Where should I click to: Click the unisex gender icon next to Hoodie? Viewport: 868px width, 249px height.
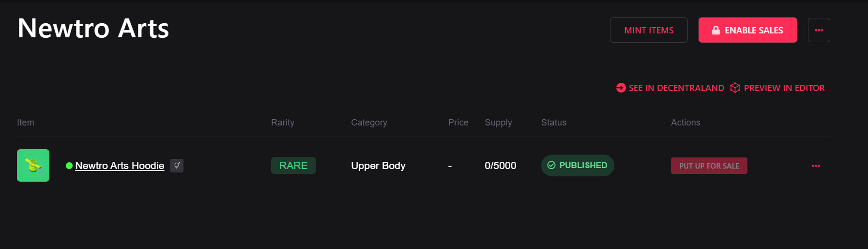(x=177, y=166)
